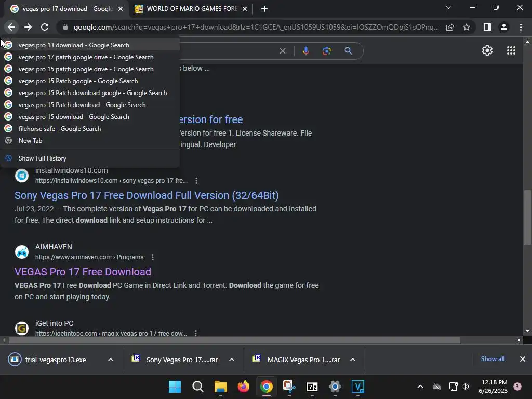
Task: Clear the Google search box
Action: click(282, 51)
